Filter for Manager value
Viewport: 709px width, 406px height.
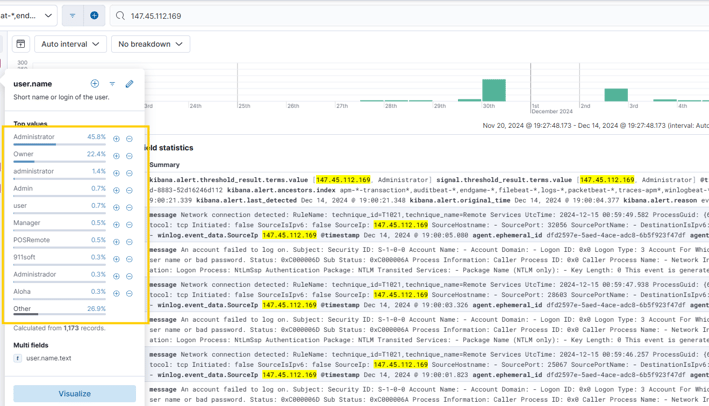[116, 225]
